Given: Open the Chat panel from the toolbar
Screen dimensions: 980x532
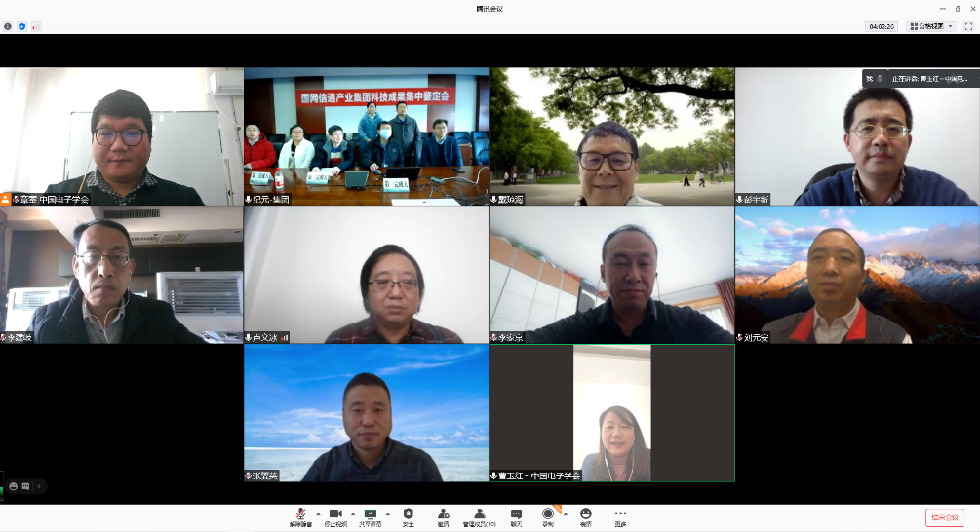Looking at the screenshot, I should tap(516, 514).
